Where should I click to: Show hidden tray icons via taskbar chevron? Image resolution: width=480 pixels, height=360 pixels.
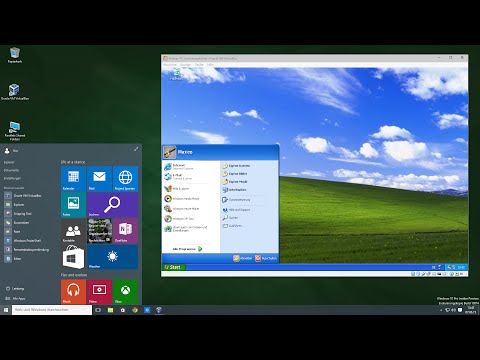(441, 310)
